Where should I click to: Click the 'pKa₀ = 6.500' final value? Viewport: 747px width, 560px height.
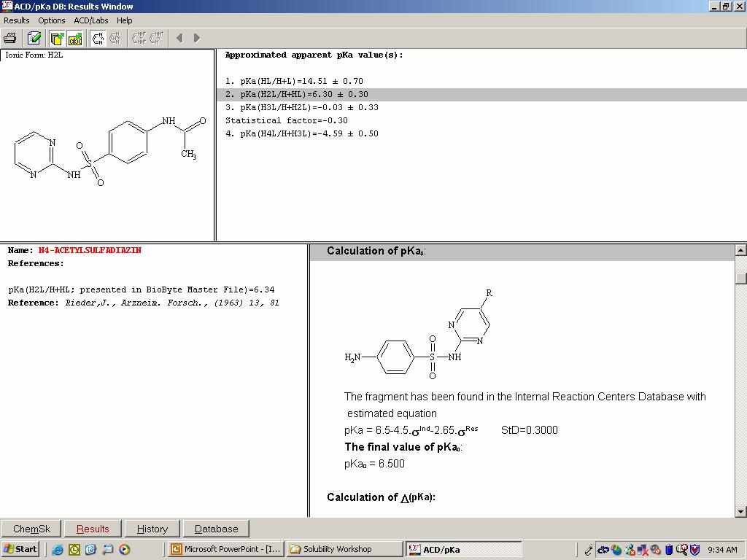[x=374, y=464]
